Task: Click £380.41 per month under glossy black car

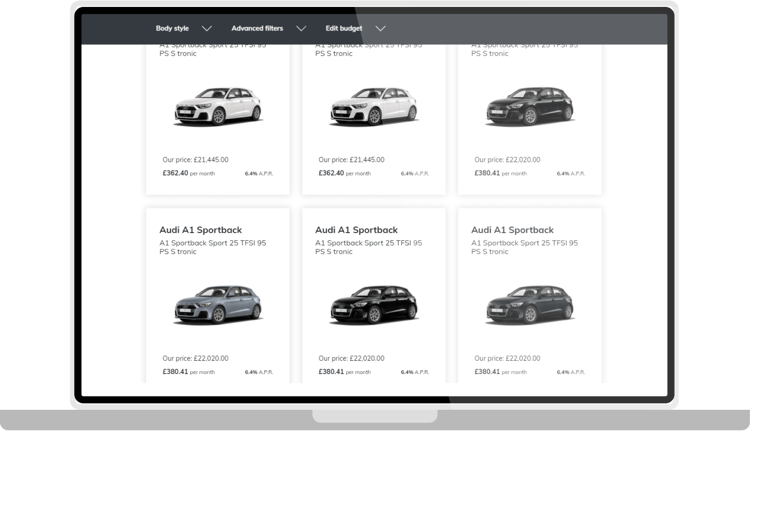Action: tap(344, 372)
